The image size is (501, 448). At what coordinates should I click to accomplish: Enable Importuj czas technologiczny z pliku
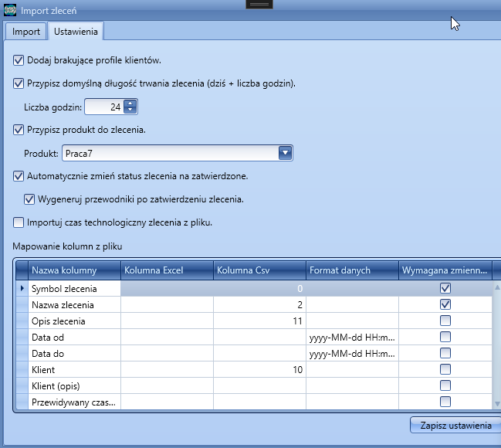pos(19,222)
